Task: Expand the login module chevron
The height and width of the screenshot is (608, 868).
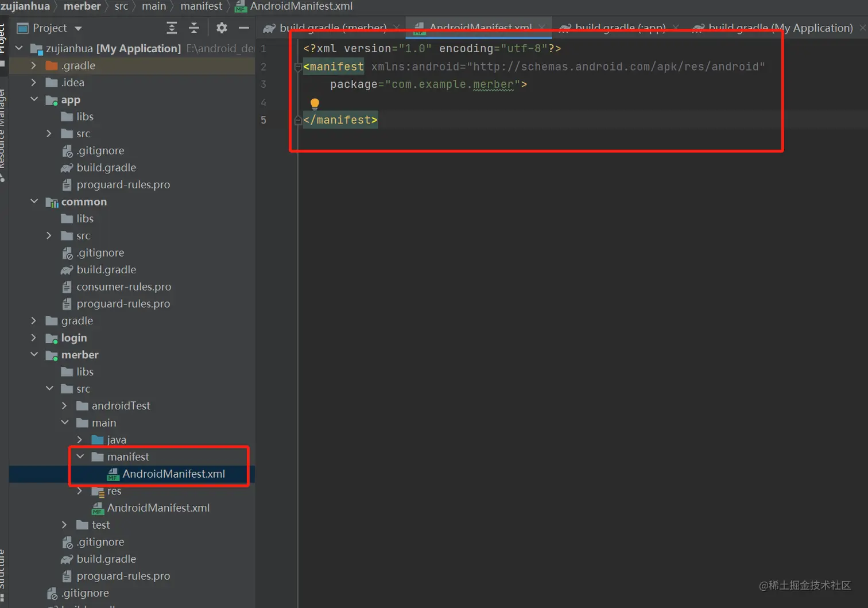Action: click(34, 338)
